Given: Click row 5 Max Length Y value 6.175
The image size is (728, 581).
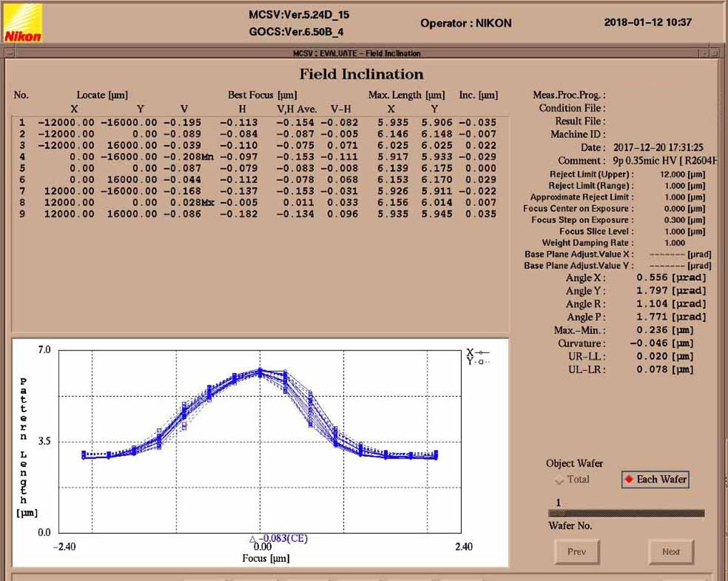Looking at the screenshot, I should tap(437, 168).
